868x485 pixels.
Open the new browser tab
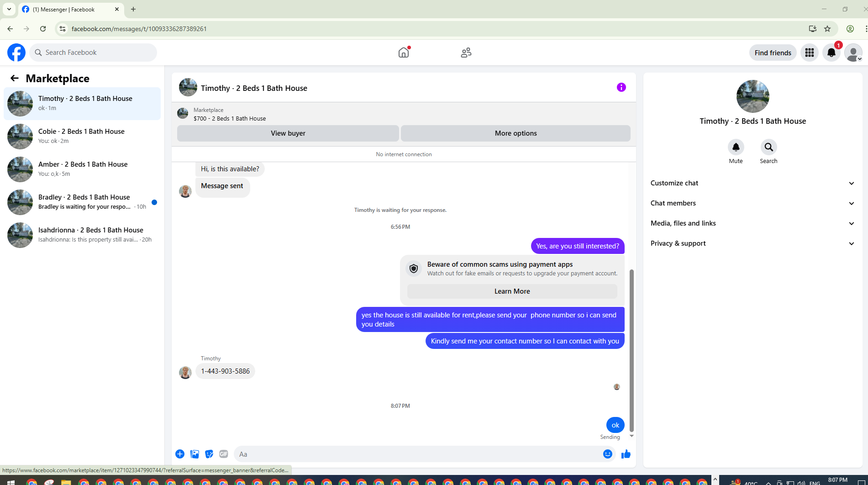point(133,9)
